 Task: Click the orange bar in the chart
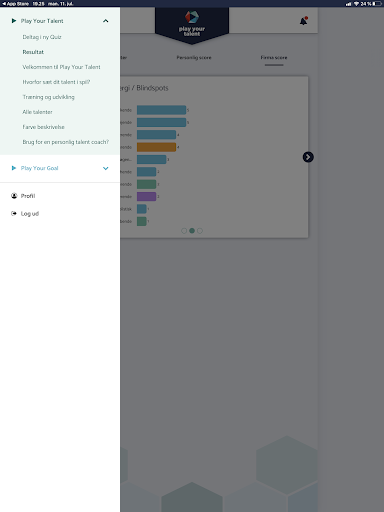156,147
